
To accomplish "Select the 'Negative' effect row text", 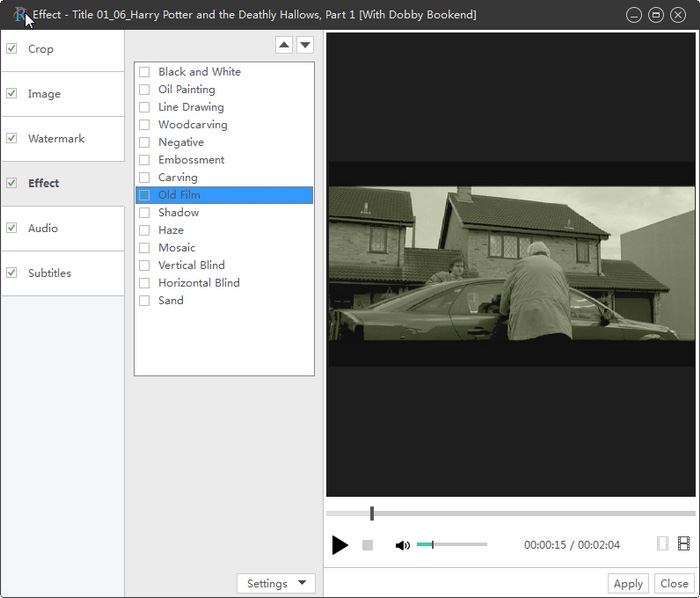I will [x=181, y=142].
